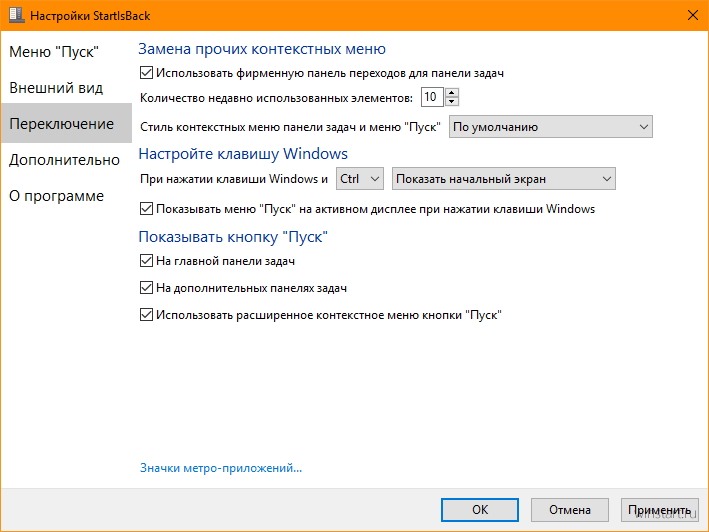Select the Переключение section

tap(66, 123)
